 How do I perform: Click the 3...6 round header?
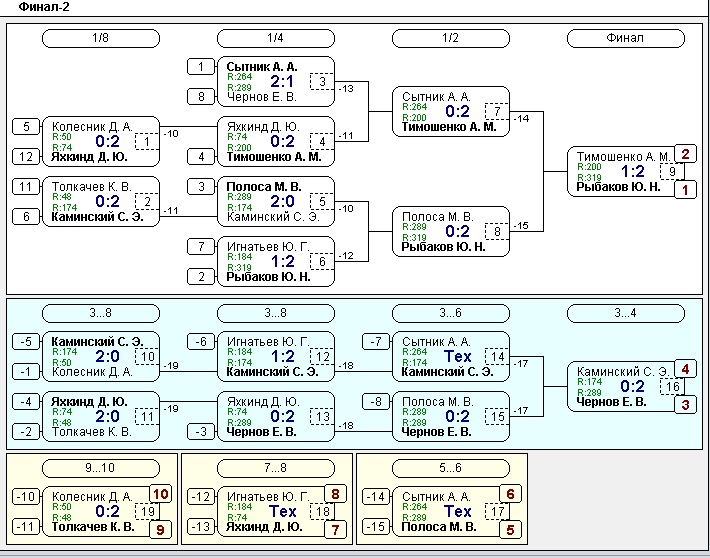[x=451, y=313]
